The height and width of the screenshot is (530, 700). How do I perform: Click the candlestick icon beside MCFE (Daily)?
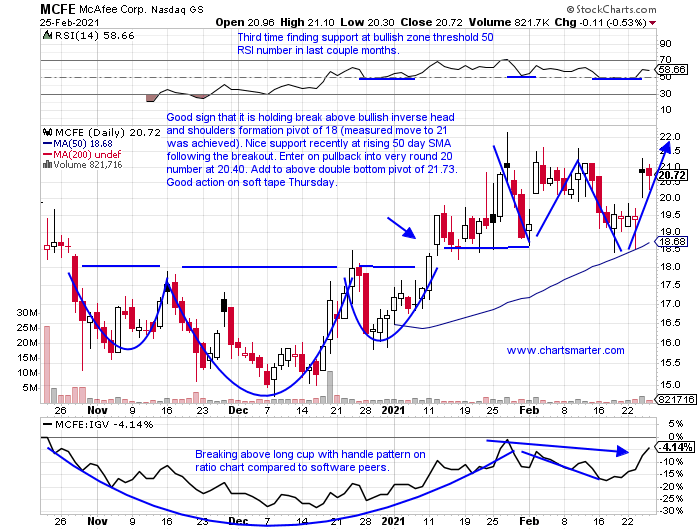point(47,133)
